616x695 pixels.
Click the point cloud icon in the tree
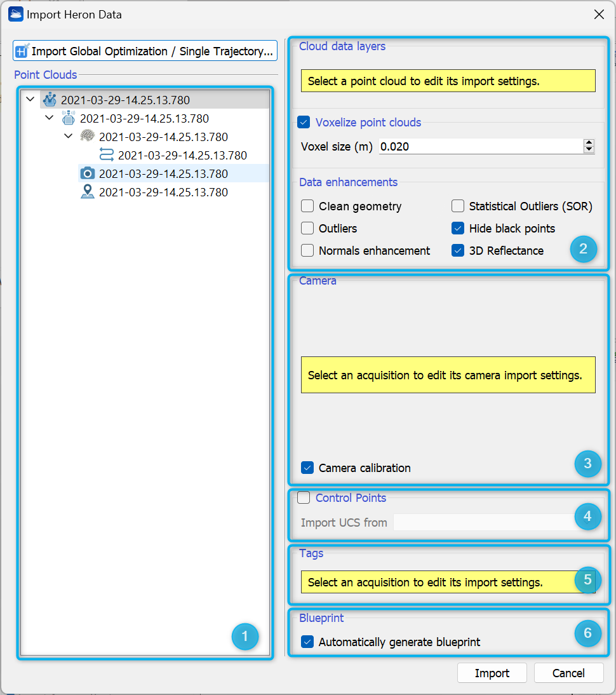pyautogui.click(x=87, y=137)
